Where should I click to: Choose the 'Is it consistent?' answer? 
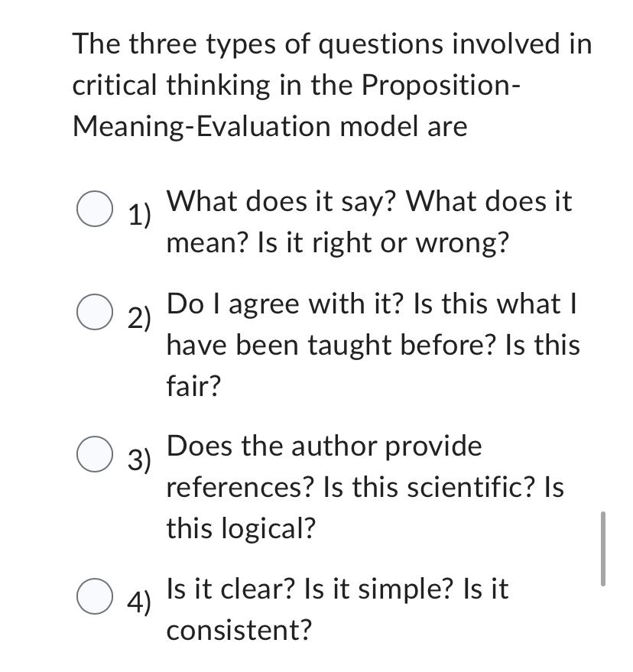pyautogui.click(x=238, y=630)
